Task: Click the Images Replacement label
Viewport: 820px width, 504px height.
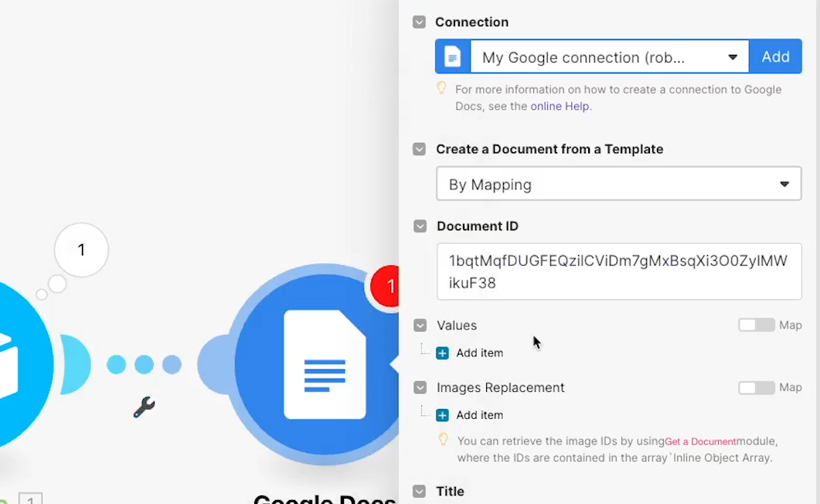Action: point(501,387)
